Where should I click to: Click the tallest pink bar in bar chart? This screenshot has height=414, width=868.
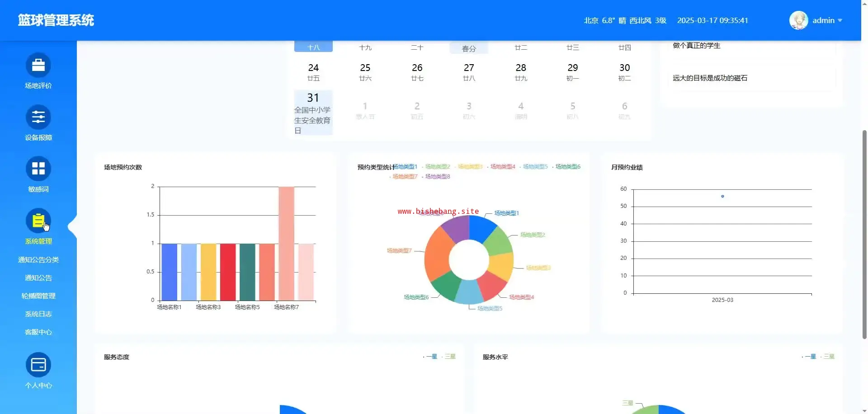(286, 243)
